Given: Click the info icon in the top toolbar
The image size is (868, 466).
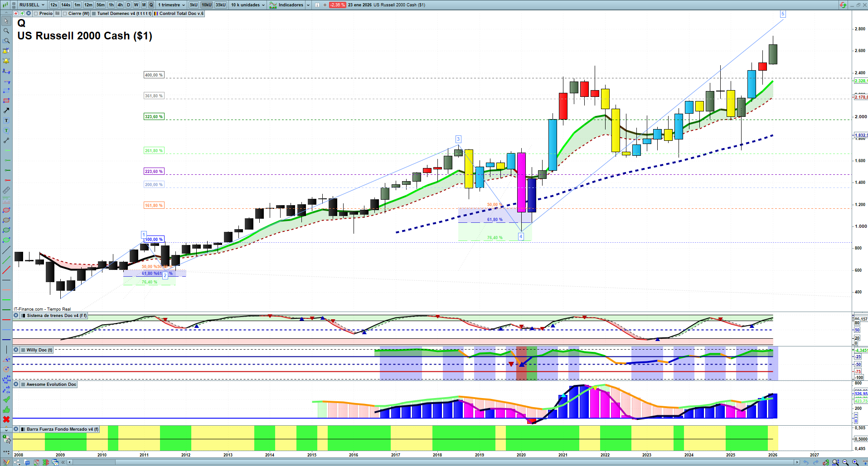Looking at the screenshot, I should click(x=317, y=5).
